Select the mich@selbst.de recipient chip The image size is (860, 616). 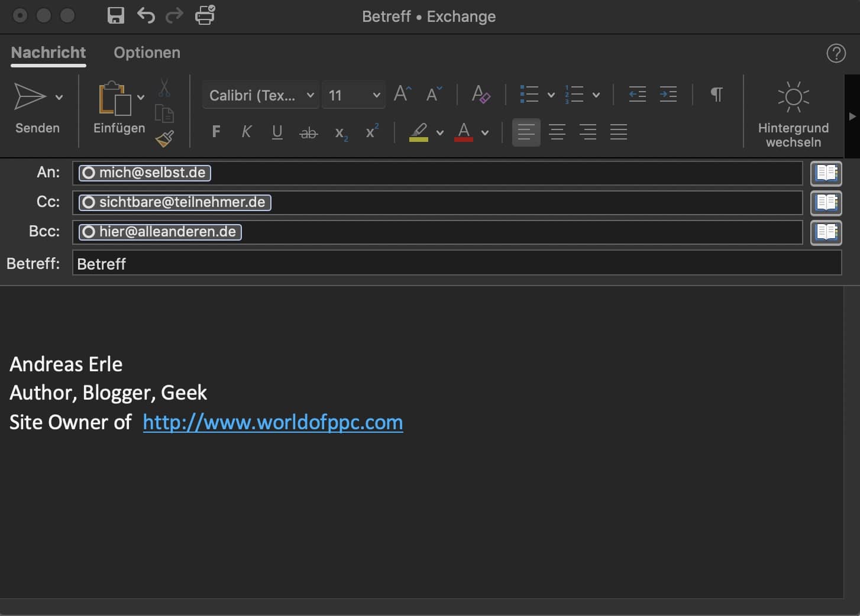146,173
